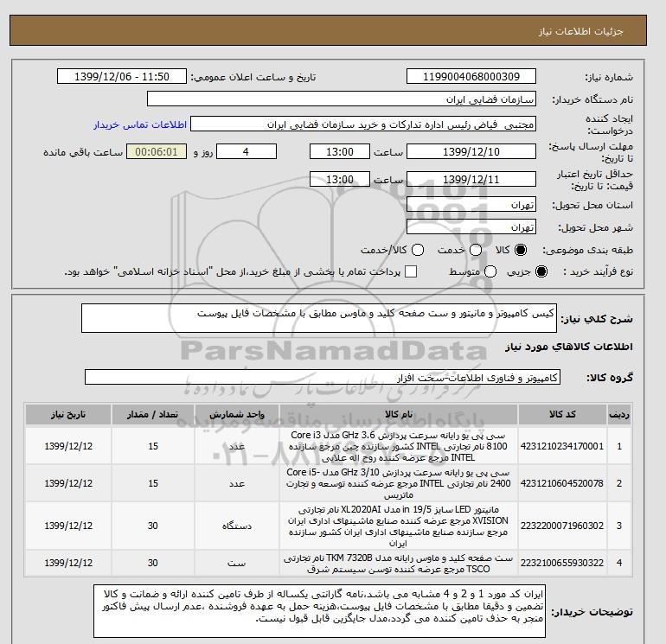Select the کالا/خدمت radio button
This screenshot has height=644, width=666.
(418, 250)
